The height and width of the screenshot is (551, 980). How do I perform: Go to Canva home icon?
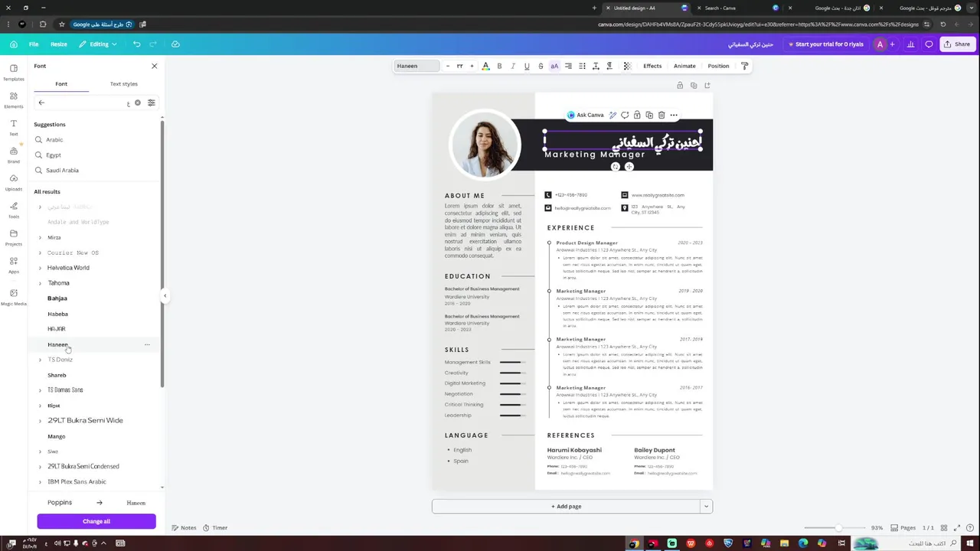pyautogui.click(x=12, y=44)
